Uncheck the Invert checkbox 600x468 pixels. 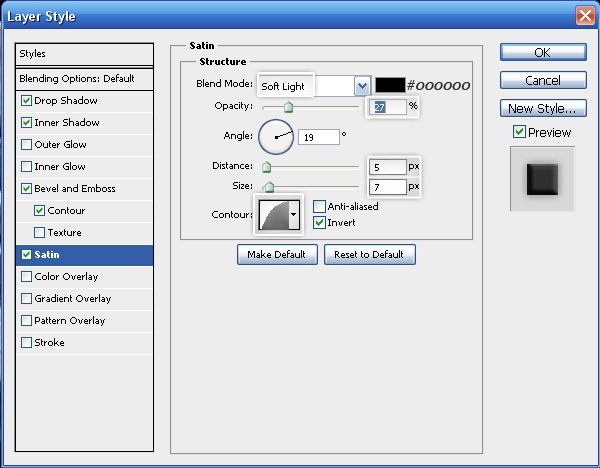coord(320,222)
